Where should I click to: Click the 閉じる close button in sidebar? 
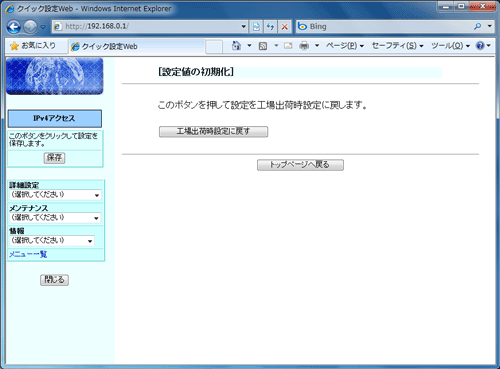(x=54, y=280)
